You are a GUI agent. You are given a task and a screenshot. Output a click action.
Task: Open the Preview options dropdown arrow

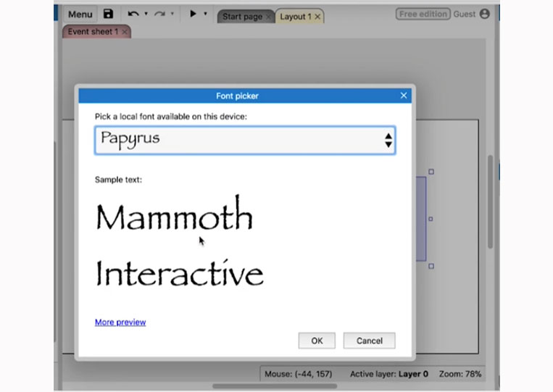(x=205, y=14)
